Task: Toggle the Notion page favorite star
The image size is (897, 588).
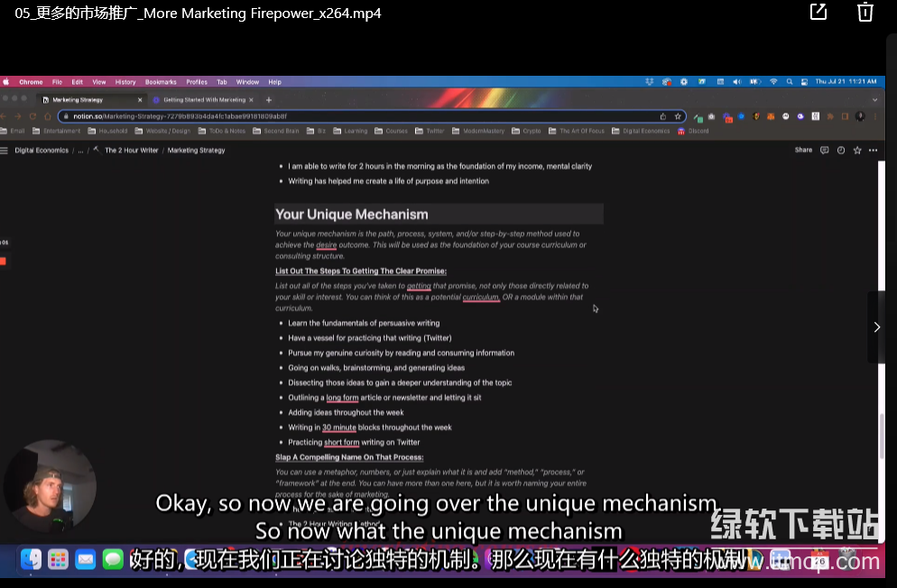Action: click(857, 151)
